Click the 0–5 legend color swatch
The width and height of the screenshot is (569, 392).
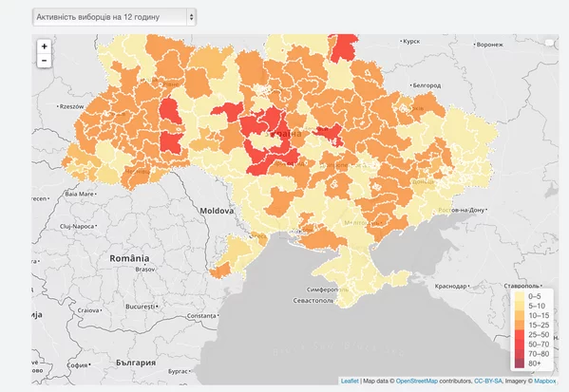point(520,296)
